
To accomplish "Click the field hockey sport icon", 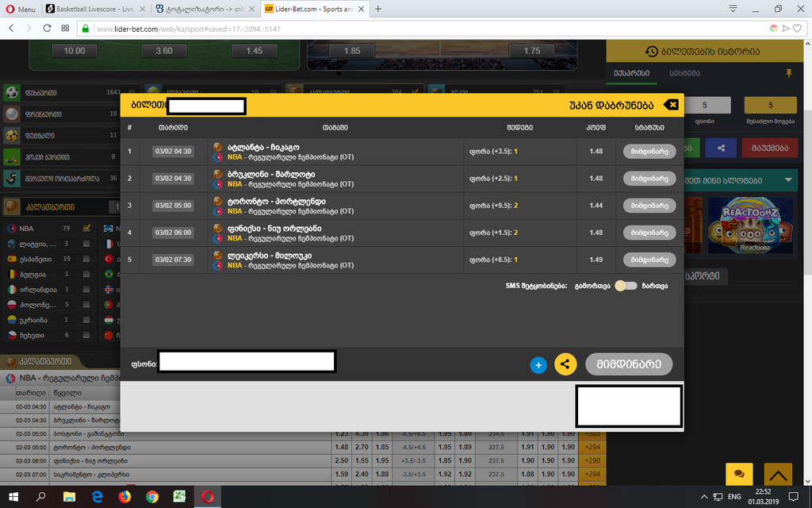I will click(x=12, y=156).
